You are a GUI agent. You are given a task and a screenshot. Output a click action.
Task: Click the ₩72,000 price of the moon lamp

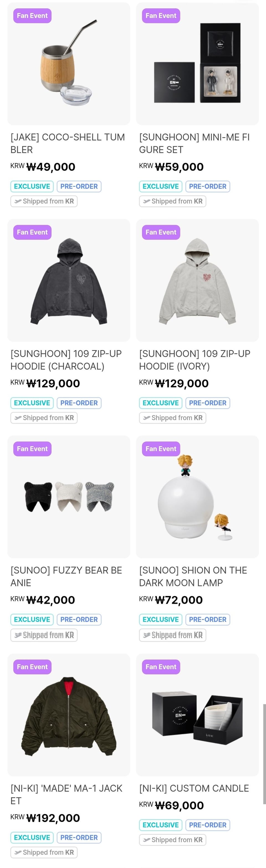(x=179, y=600)
